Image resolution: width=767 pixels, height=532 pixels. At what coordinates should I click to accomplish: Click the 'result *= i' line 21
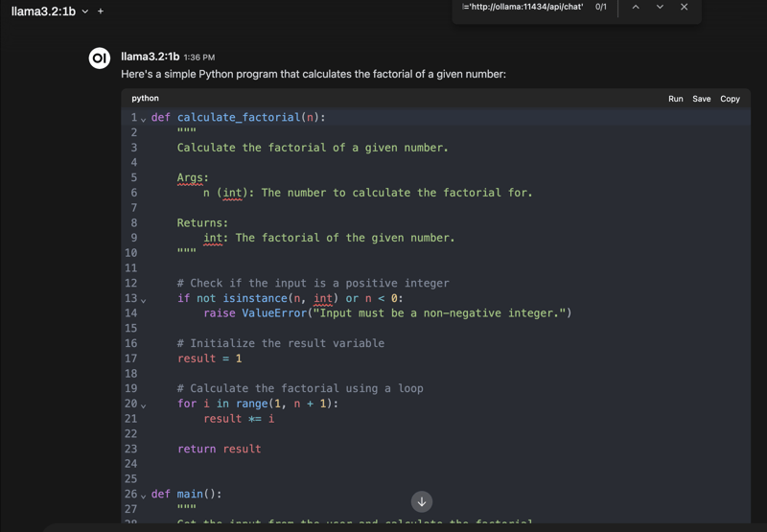[239, 419]
